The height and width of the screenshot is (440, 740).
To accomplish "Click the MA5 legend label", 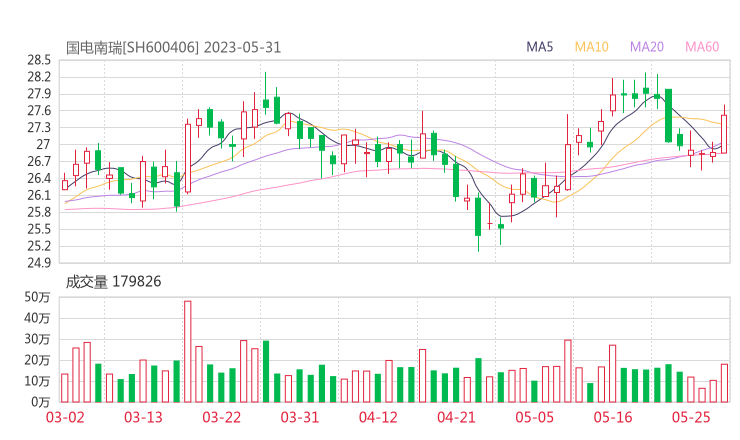I will 539,47.
